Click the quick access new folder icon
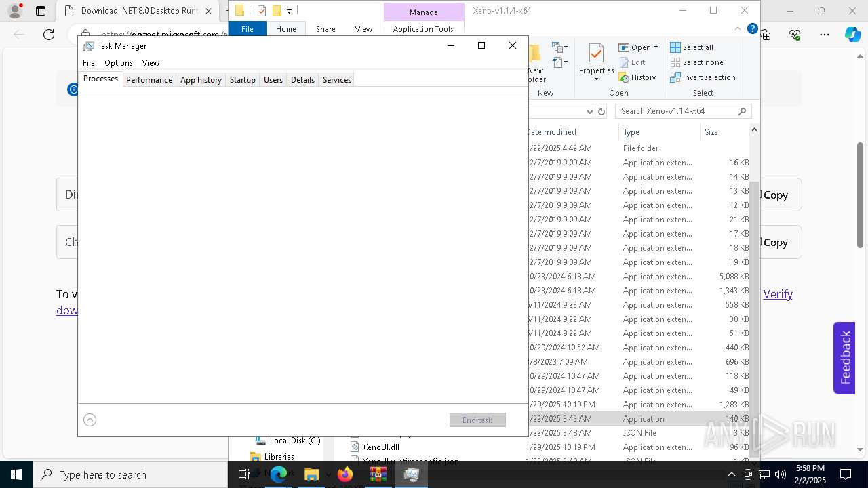The height and width of the screenshot is (488, 868). click(x=277, y=11)
